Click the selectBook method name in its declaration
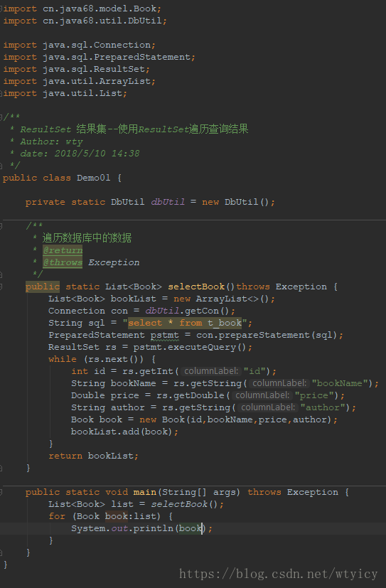 pos(196,287)
